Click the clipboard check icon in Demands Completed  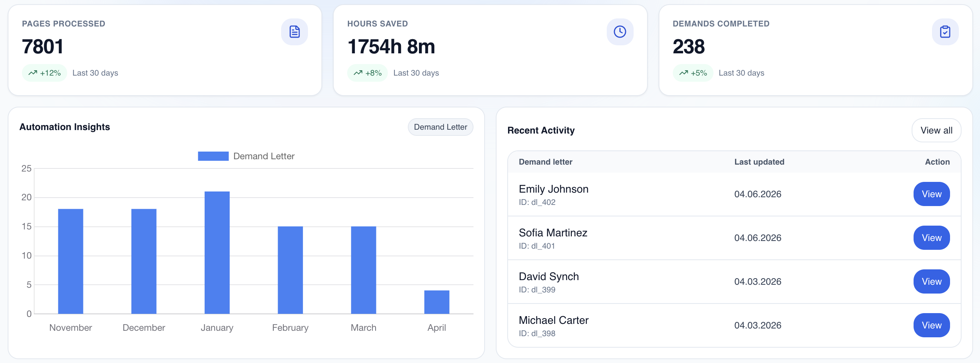945,32
